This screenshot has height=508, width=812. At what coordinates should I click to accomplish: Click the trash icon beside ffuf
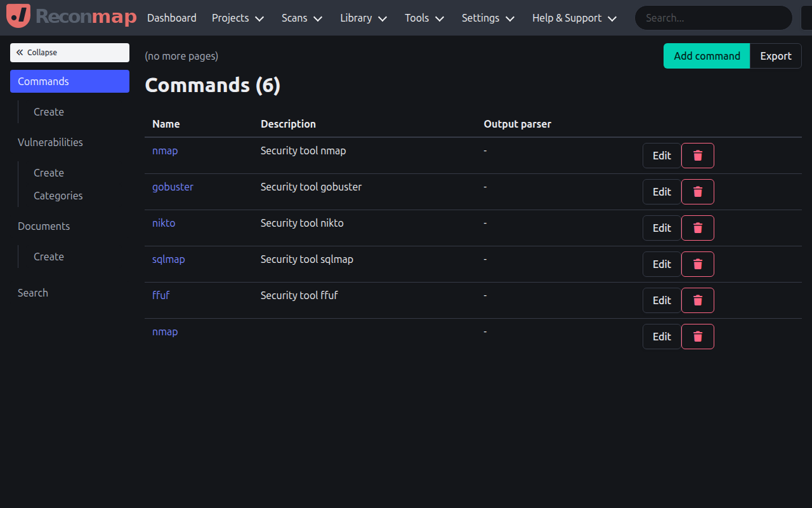point(697,300)
